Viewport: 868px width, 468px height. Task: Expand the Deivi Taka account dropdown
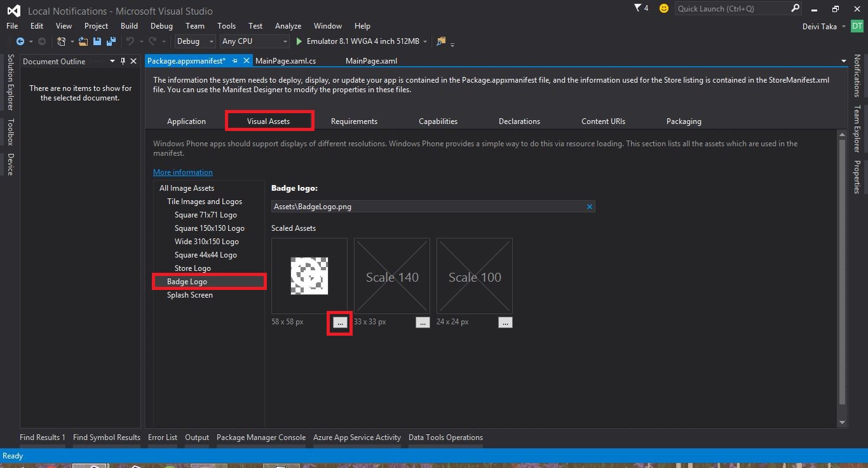tap(844, 27)
